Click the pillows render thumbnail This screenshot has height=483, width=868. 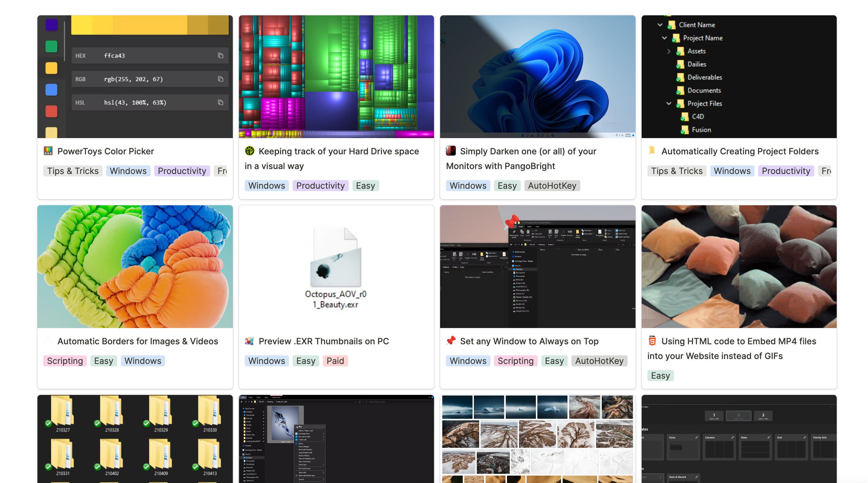coord(739,267)
